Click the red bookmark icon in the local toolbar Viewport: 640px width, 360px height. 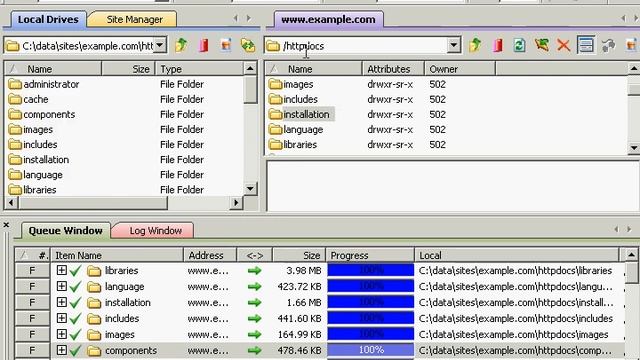(x=203, y=45)
